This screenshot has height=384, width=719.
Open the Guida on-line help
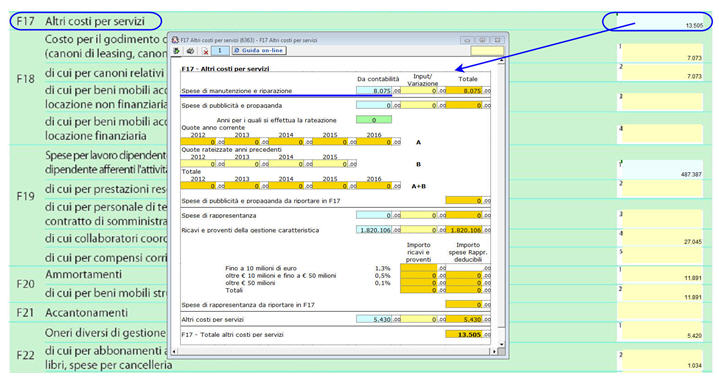point(259,50)
